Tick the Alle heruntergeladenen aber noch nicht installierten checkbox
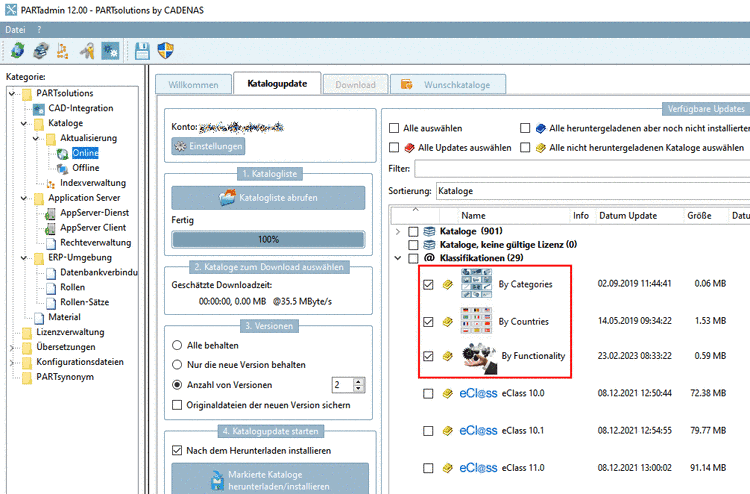 click(x=525, y=128)
